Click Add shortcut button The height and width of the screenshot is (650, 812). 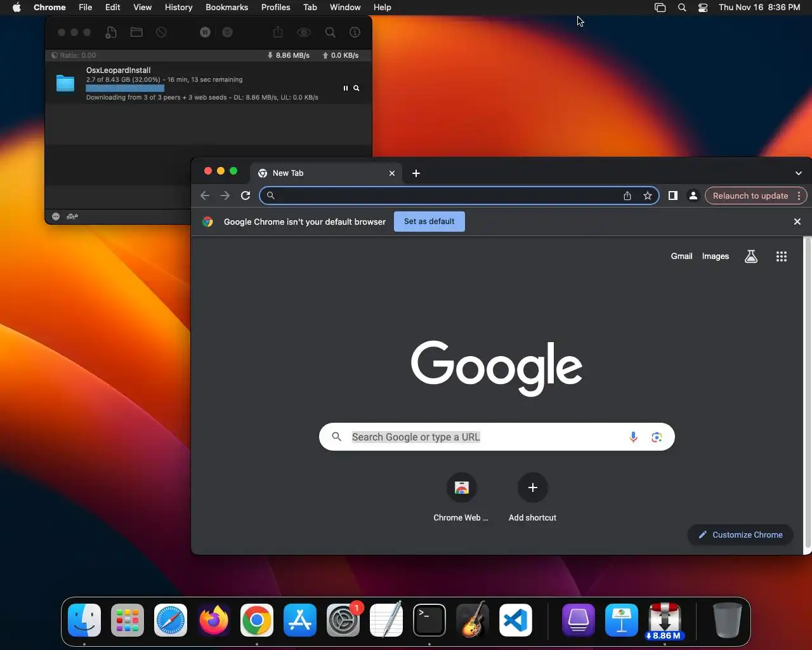pyautogui.click(x=532, y=498)
